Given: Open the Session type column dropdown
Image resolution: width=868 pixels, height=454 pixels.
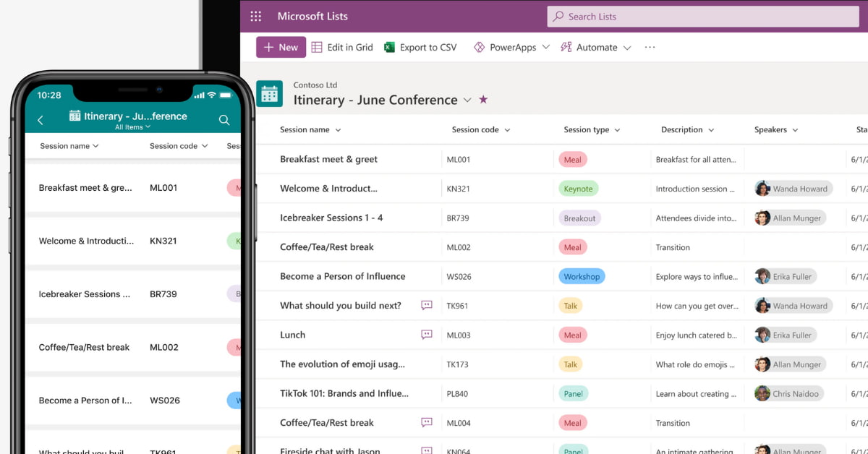Looking at the screenshot, I should click(x=616, y=129).
